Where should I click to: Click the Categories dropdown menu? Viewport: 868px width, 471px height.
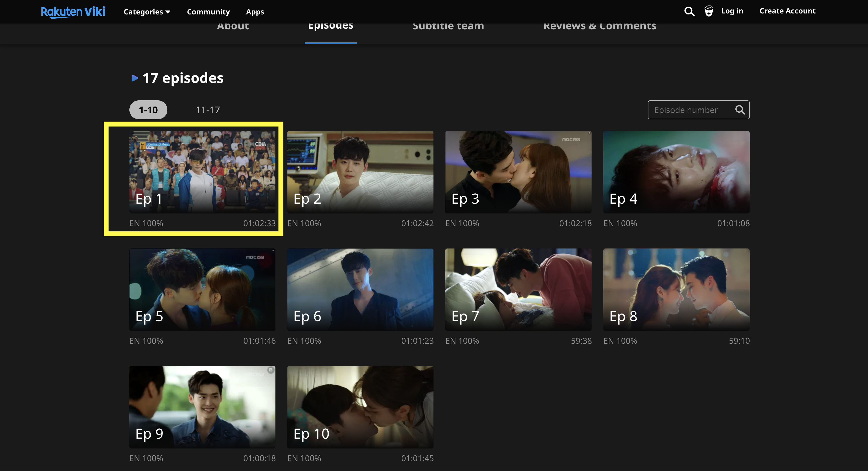tap(146, 11)
